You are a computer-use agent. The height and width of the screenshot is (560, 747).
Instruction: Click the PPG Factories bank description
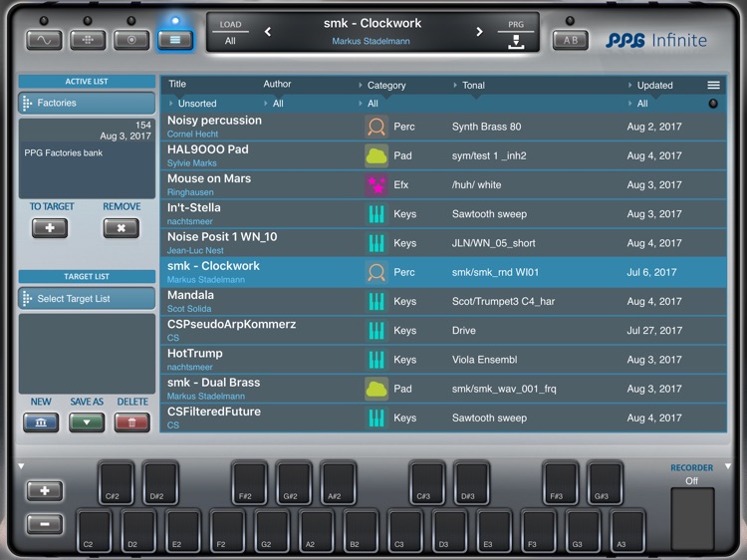click(64, 153)
